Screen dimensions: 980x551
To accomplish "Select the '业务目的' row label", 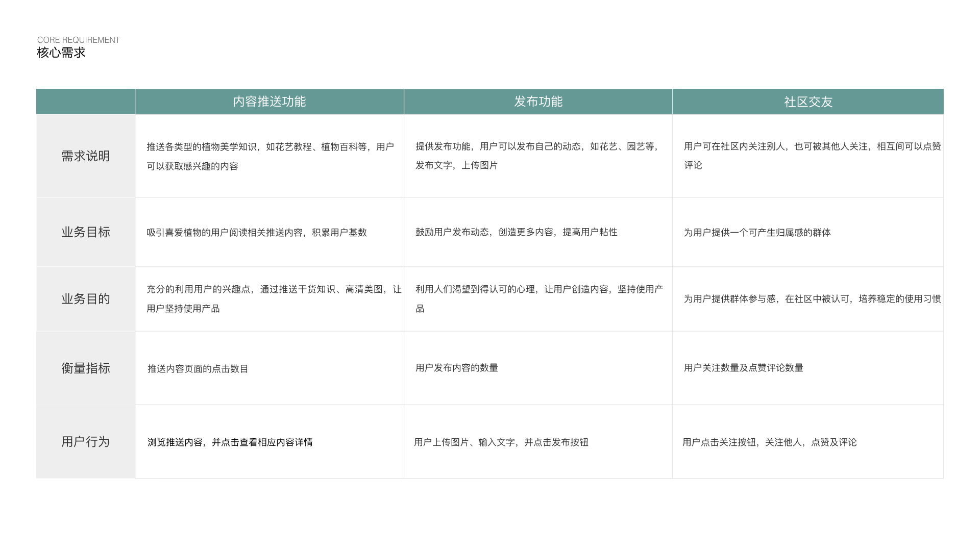I will pyautogui.click(x=86, y=299).
